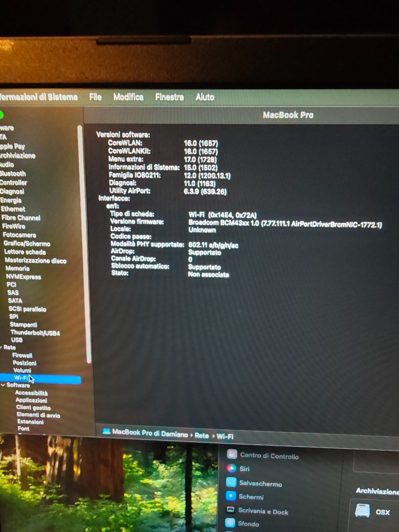The image size is (399, 532).
Task: Select Fotocamera in the sidebar
Action: tap(20, 235)
